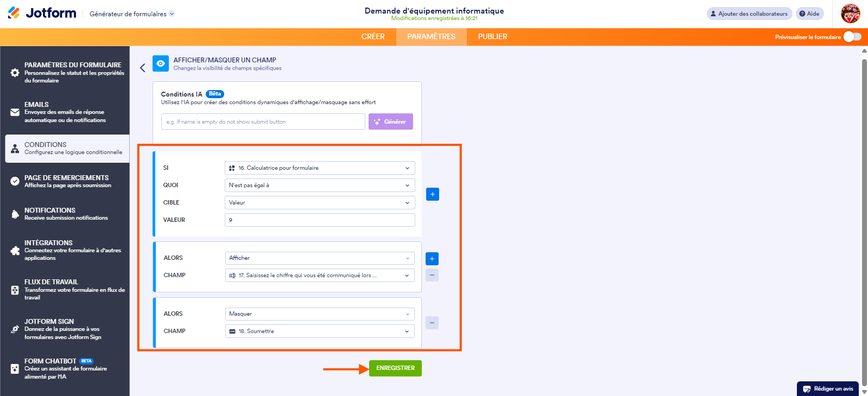
Task: Click the bell icon for Notifications
Action: click(x=15, y=214)
